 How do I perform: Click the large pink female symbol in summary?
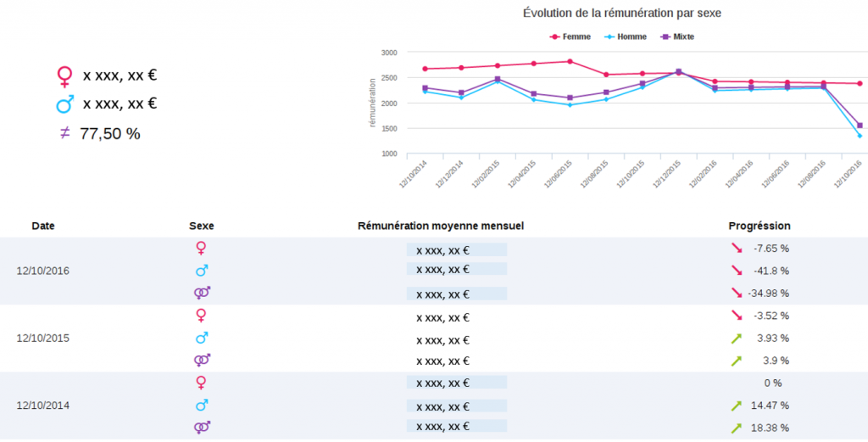[x=64, y=77]
